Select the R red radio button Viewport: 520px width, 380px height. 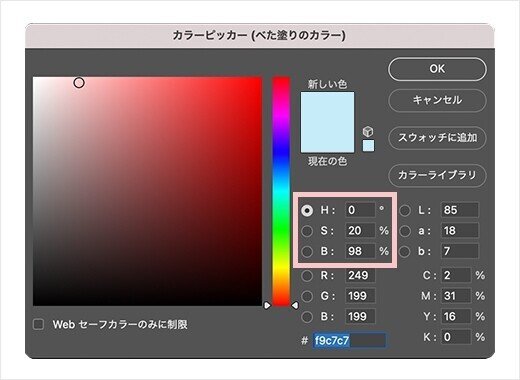pyautogui.click(x=307, y=276)
